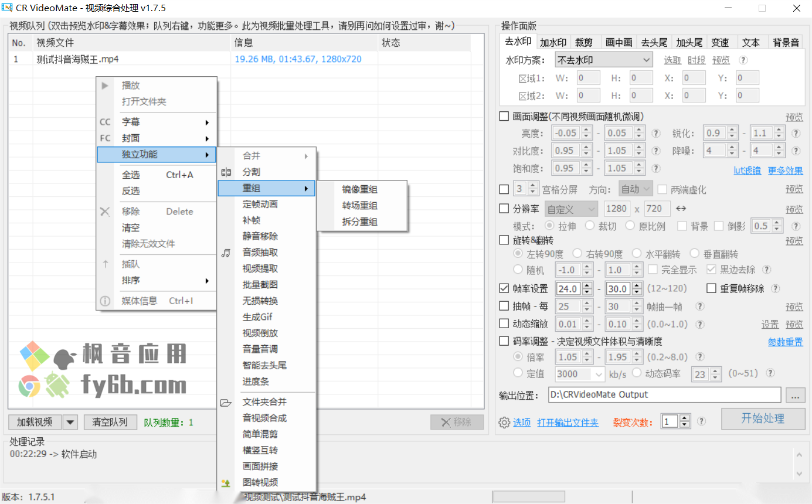Switch to the 加水印 tab
Screen dimensions: 812x504
[553, 42]
